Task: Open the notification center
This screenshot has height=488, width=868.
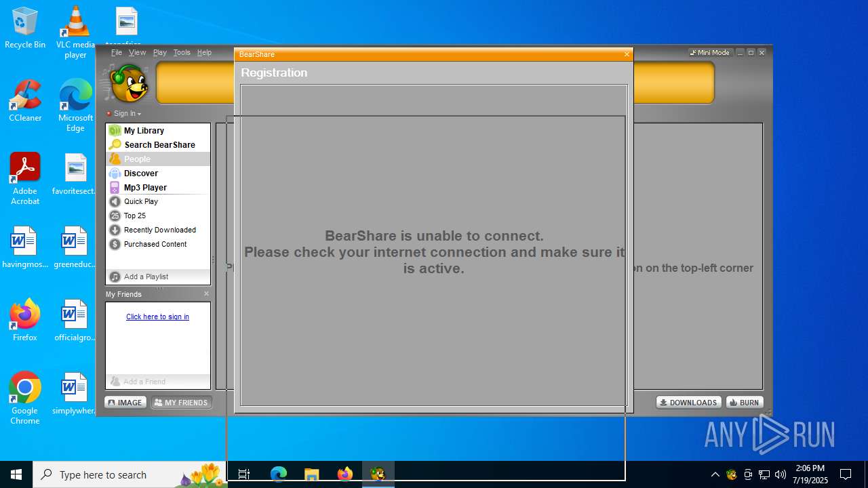Action: (846, 474)
